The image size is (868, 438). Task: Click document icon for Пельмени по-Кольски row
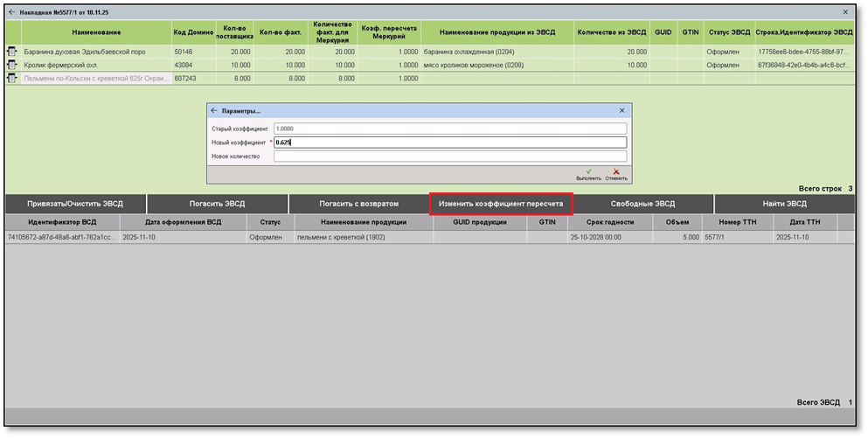pos(12,79)
